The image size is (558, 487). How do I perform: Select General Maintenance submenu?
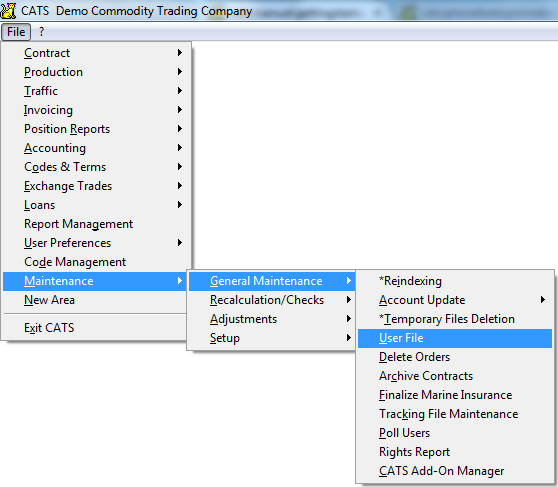point(272,281)
